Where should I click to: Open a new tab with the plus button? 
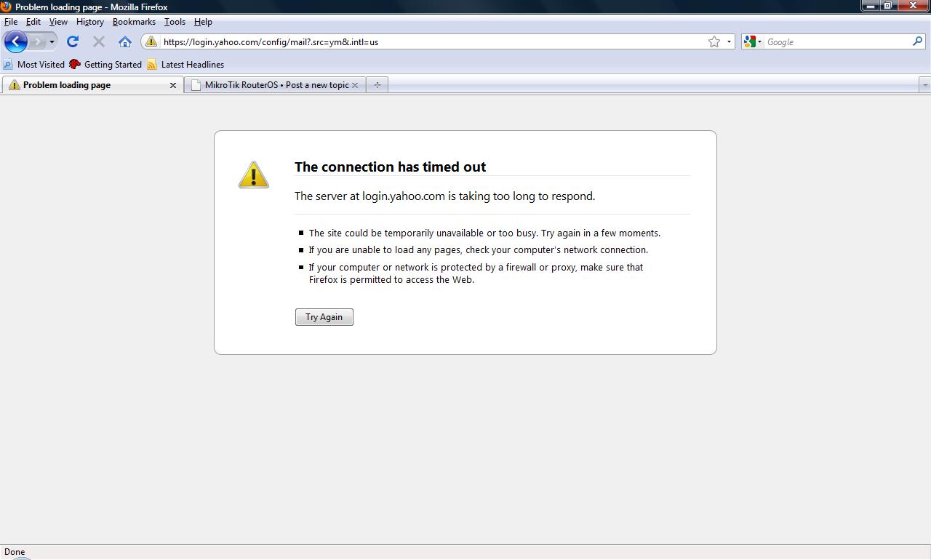(x=377, y=85)
